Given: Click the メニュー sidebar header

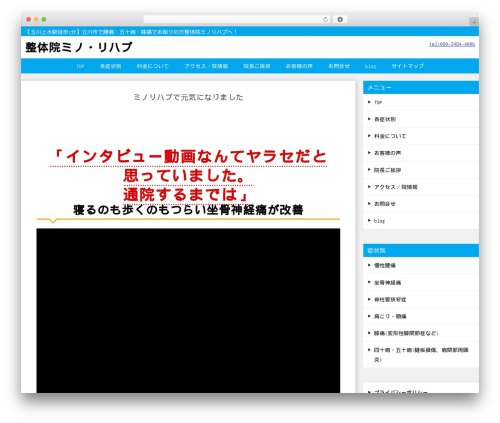Looking at the screenshot, I should (421, 87).
